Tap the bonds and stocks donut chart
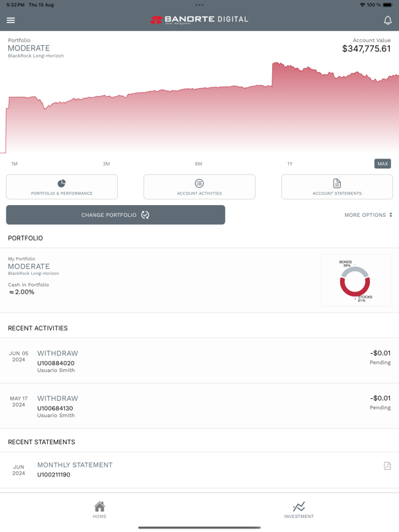This screenshot has height=532, width=399. point(355,281)
